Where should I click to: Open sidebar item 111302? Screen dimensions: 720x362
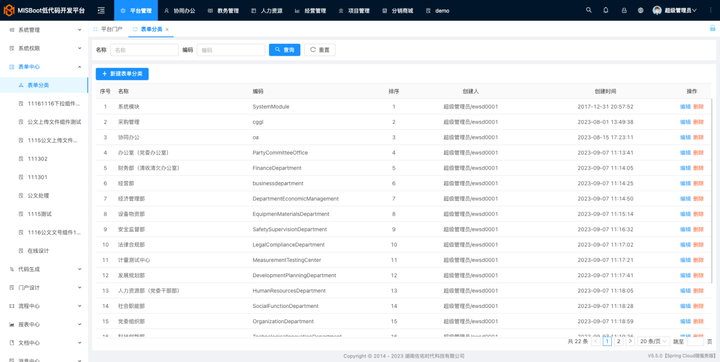coord(44,158)
